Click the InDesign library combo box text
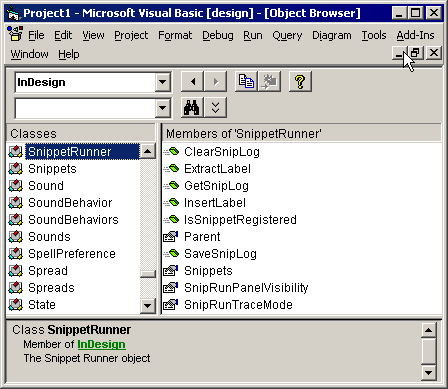The width and height of the screenshot is (448, 389). (x=85, y=82)
